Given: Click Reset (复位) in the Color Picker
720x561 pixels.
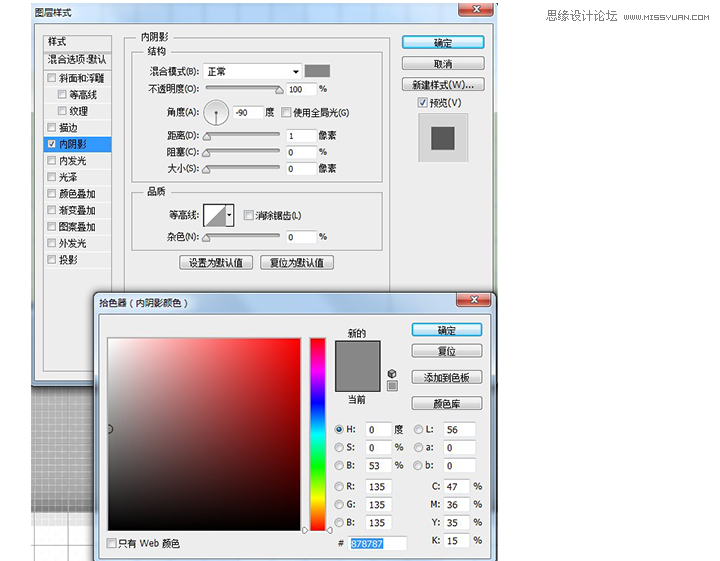Looking at the screenshot, I should coord(447,351).
